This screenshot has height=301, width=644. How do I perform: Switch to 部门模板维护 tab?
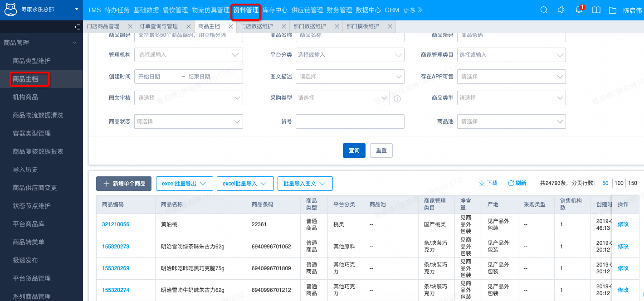(x=363, y=26)
